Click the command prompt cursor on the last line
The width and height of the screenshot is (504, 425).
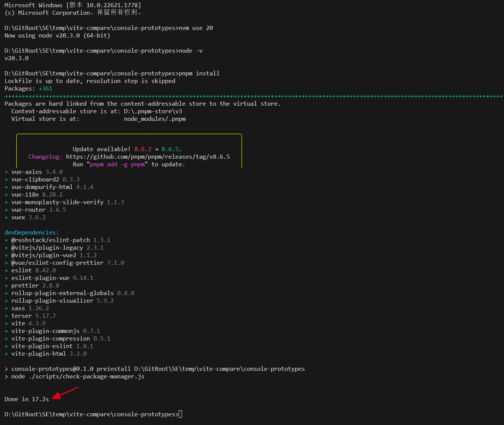click(x=181, y=414)
